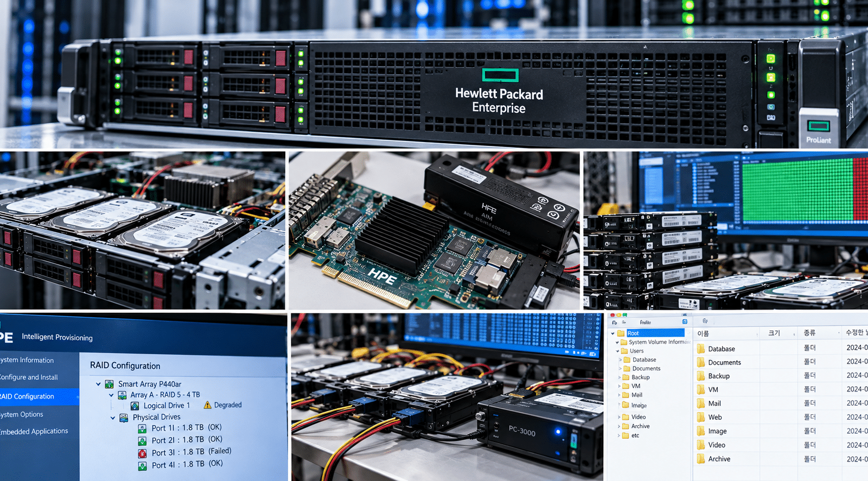This screenshot has width=868, height=481.
Task: Click the Array A RAID 5 icon
Action: 122,395
